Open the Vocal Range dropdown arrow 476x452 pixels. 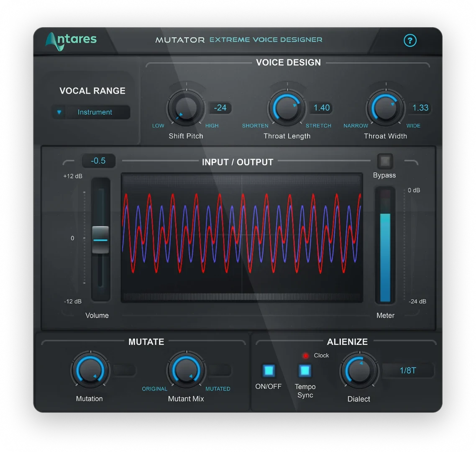[59, 113]
